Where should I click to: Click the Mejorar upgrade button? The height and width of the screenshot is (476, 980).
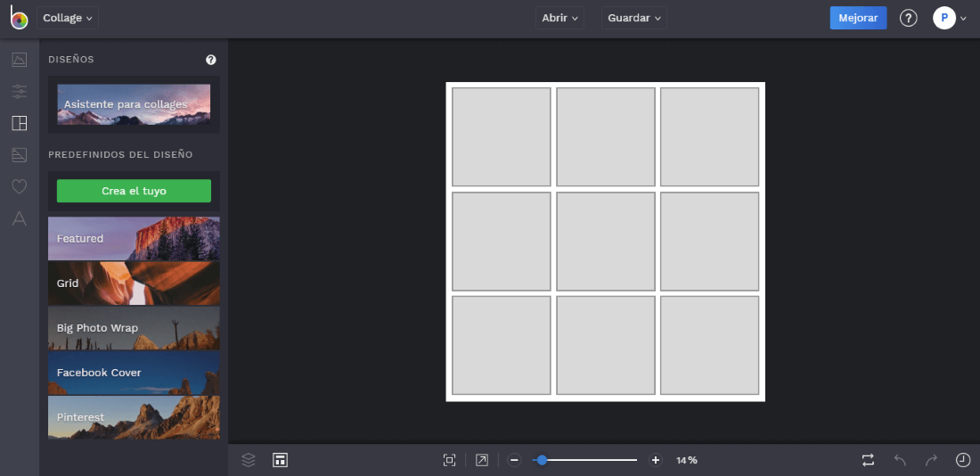click(858, 18)
